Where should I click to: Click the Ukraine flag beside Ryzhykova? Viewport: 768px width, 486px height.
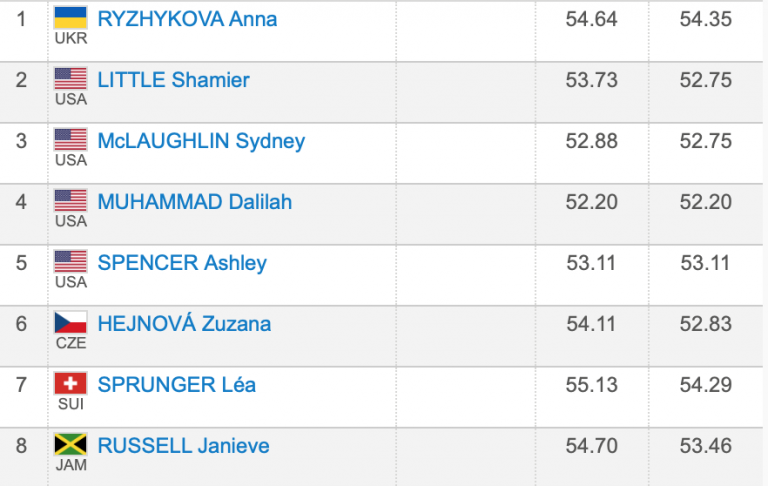tap(71, 17)
